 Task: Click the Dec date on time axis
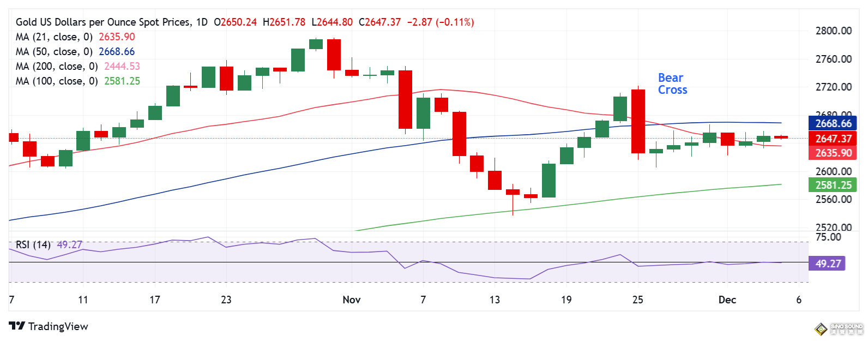(x=727, y=300)
